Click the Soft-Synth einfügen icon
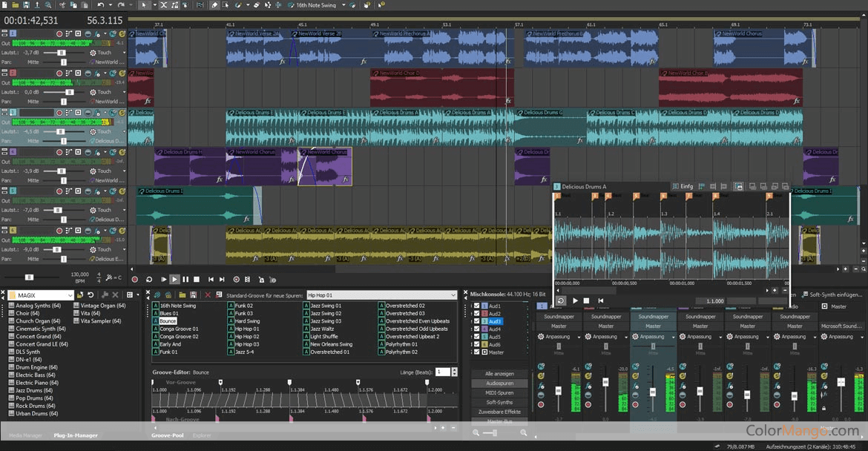Image resolution: width=868 pixels, height=451 pixels. [803, 294]
